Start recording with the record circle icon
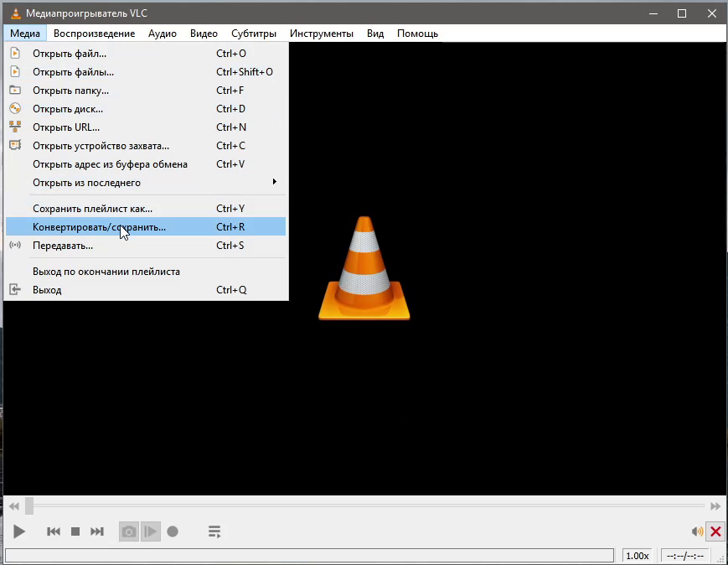 (x=173, y=531)
